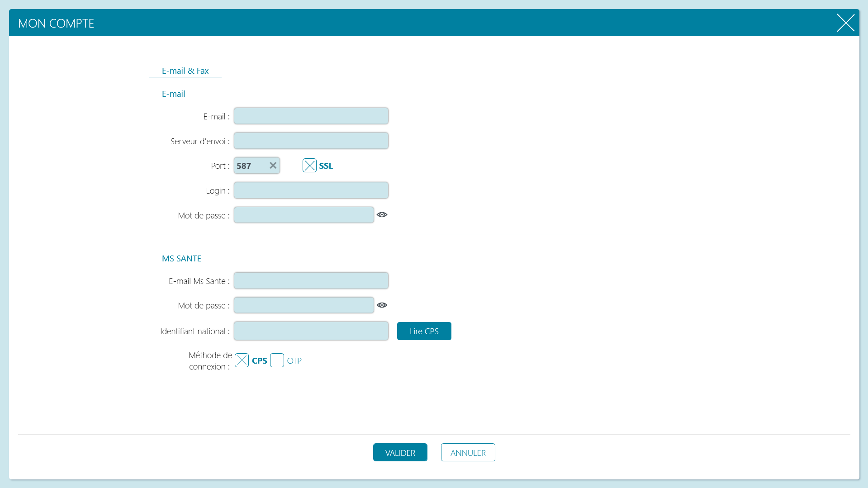Focus the E-mail address input field
This screenshot has width=868, height=488.
pos(311,116)
